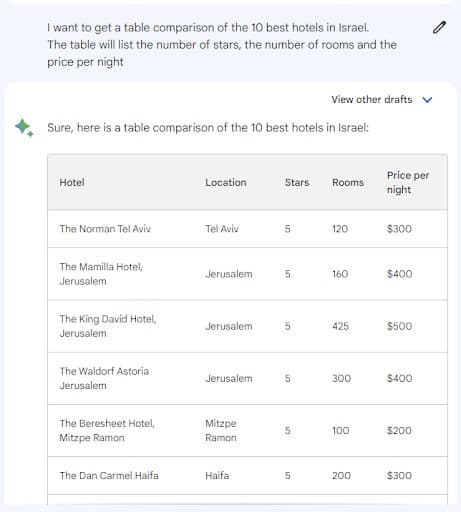Click the Haifa location cell
The image size is (461, 512).
[217, 475]
